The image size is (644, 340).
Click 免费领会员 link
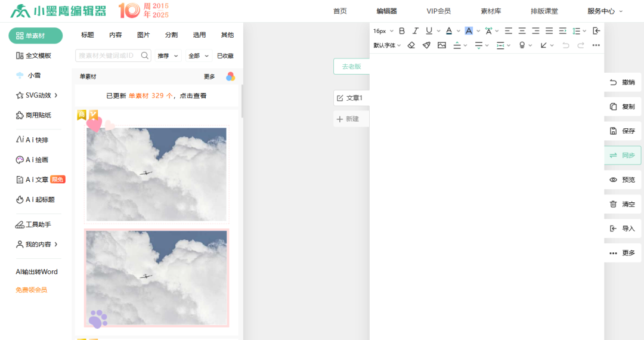coord(32,290)
